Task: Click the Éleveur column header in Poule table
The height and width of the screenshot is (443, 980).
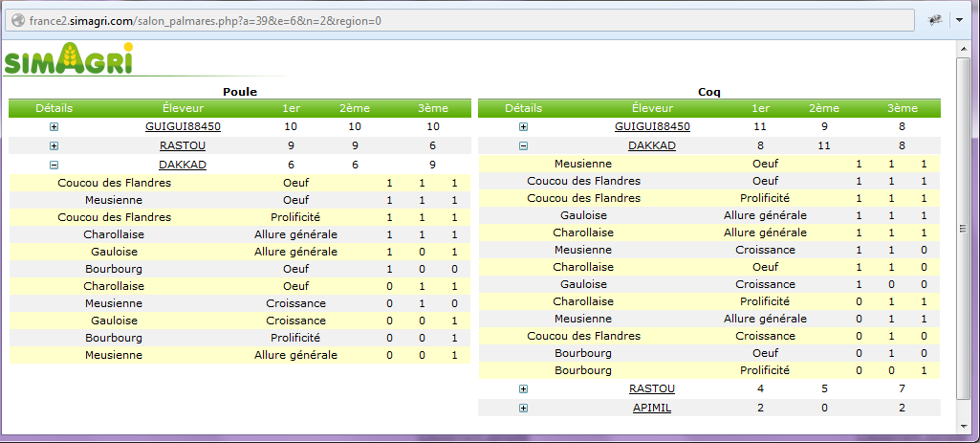Action: click(183, 108)
